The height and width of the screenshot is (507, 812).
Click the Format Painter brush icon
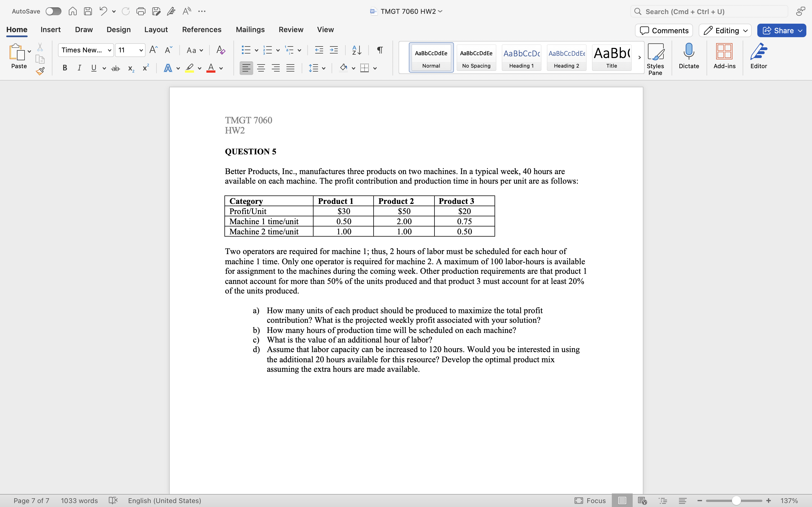point(40,71)
